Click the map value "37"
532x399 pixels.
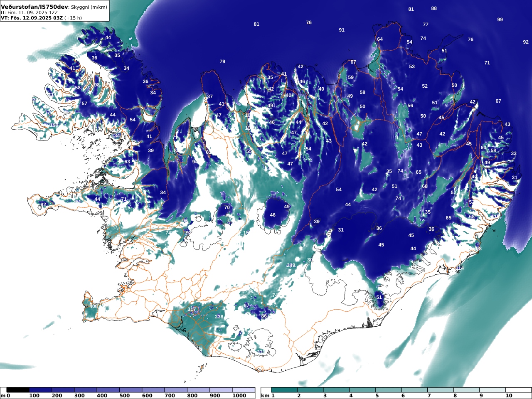point(210,96)
